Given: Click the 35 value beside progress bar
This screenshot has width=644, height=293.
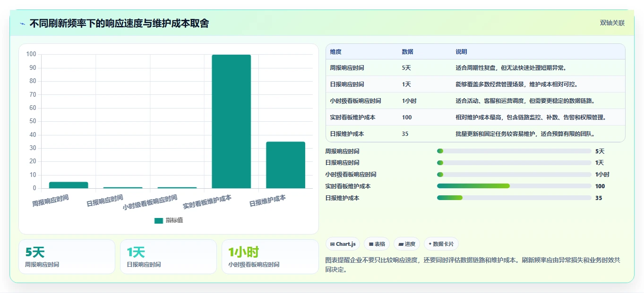Looking at the screenshot, I should [599, 198].
